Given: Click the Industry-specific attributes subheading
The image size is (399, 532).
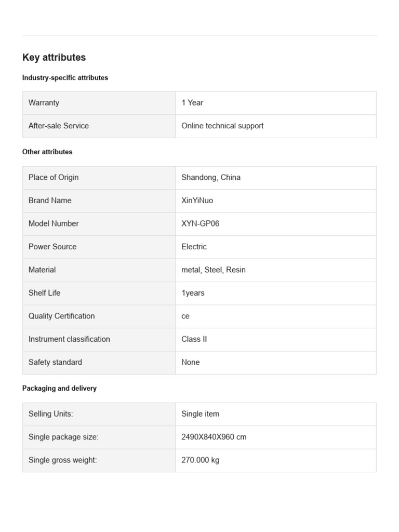Looking at the screenshot, I should (x=65, y=78).
